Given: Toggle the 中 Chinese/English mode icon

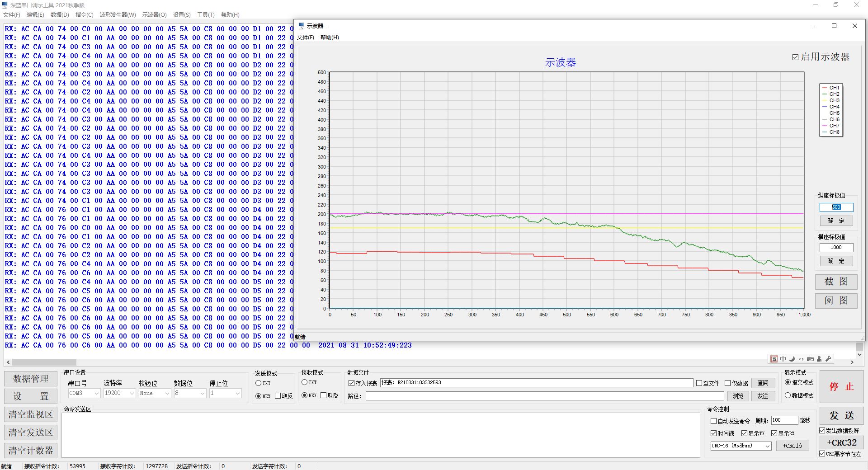Looking at the screenshot, I should [783, 359].
